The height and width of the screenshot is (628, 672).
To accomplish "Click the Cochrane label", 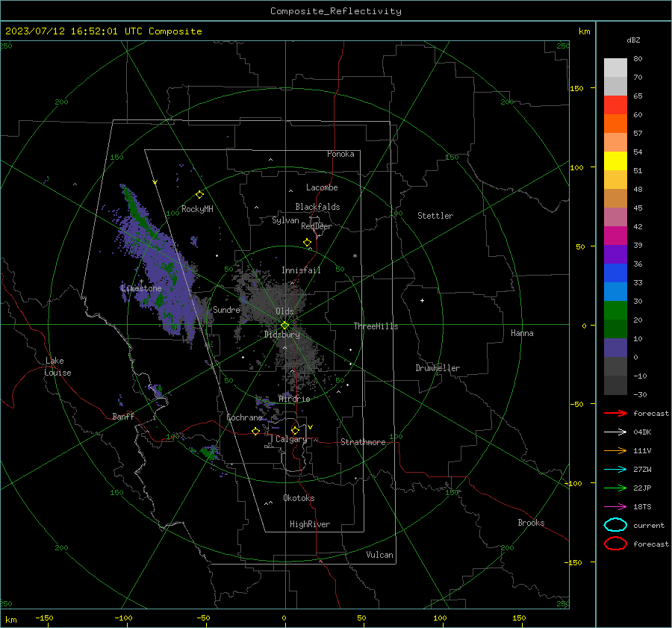I will coord(244,417).
